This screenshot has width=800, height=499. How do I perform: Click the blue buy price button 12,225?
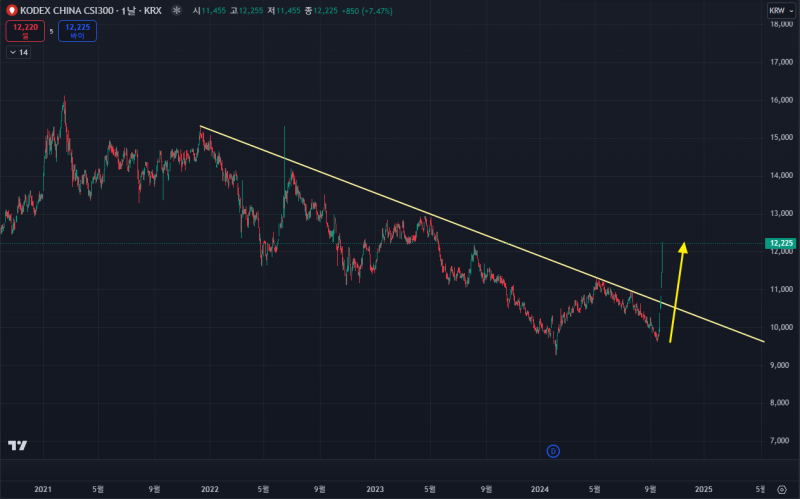coord(78,31)
